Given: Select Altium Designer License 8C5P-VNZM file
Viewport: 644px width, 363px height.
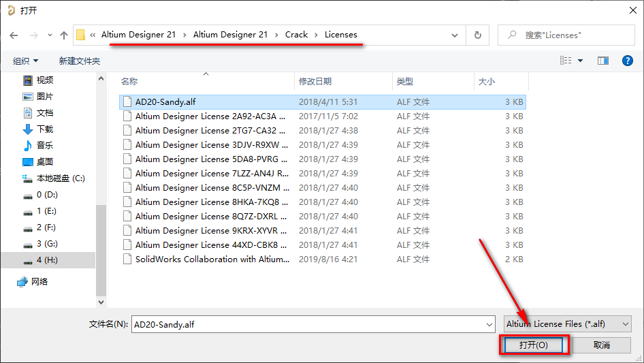Looking at the screenshot, I should click(323, 188).
